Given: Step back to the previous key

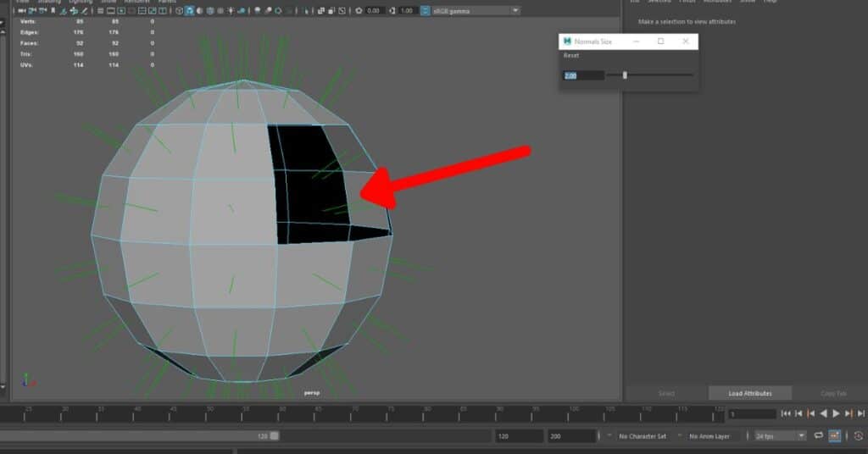Looking at the screenshot, I should (x=811, y=413).
